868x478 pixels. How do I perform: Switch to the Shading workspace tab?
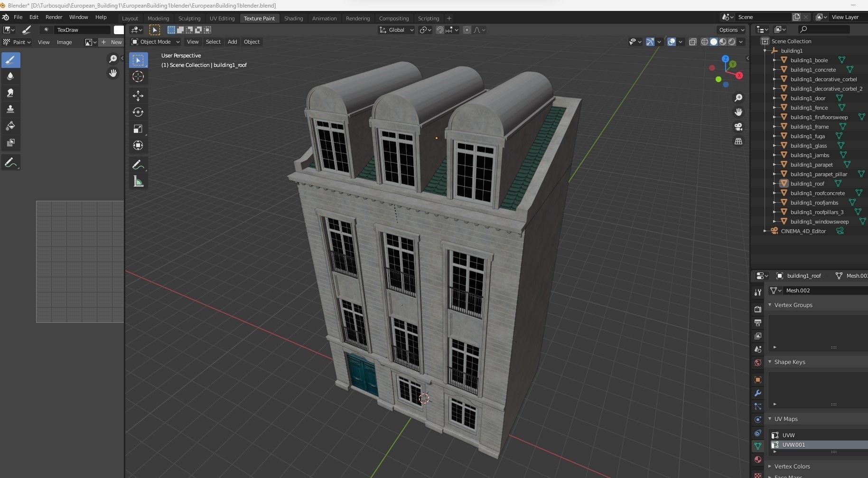pyautogui.click(x=293, y=19)
